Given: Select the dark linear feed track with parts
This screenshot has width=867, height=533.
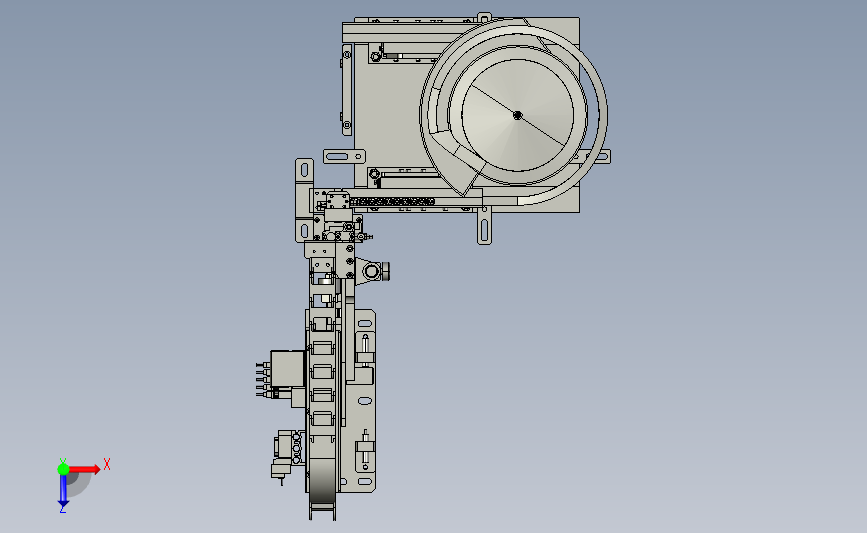Looking at the screenshot, I should click(392, 202).
